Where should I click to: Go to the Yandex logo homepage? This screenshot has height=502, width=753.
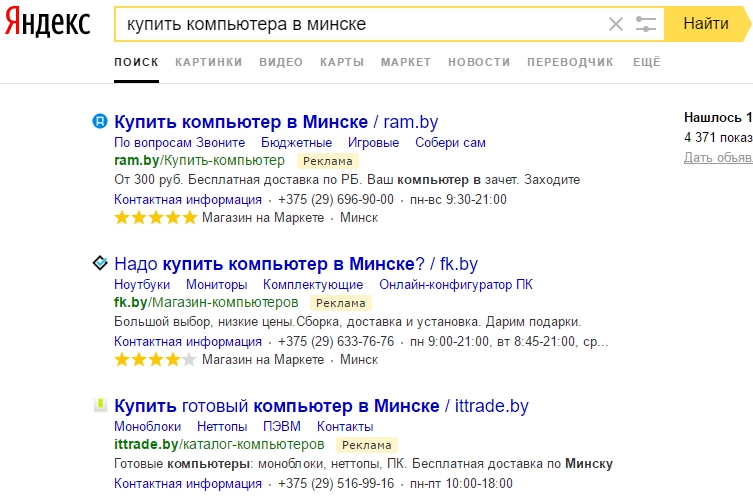click(x=47, y=22)
